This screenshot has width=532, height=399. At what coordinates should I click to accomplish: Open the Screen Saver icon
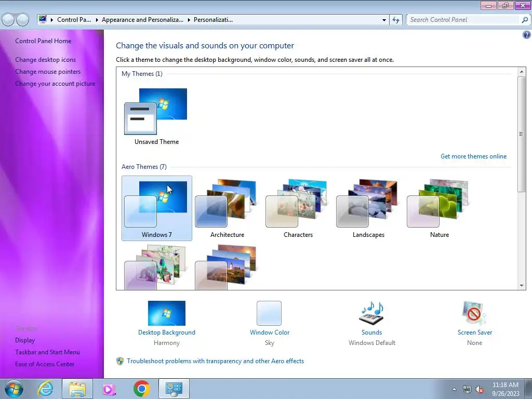[x=474, y=313]
